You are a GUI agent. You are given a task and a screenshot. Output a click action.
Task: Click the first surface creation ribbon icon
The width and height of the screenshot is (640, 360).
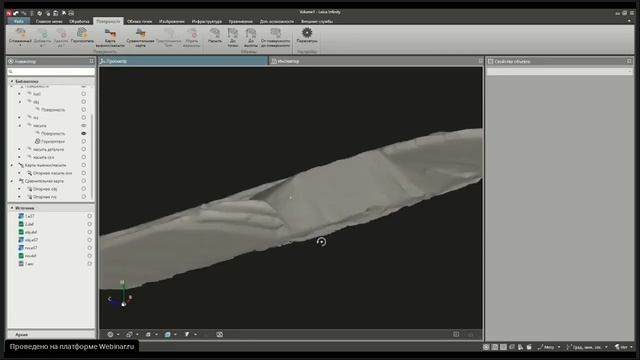(20, 36)
